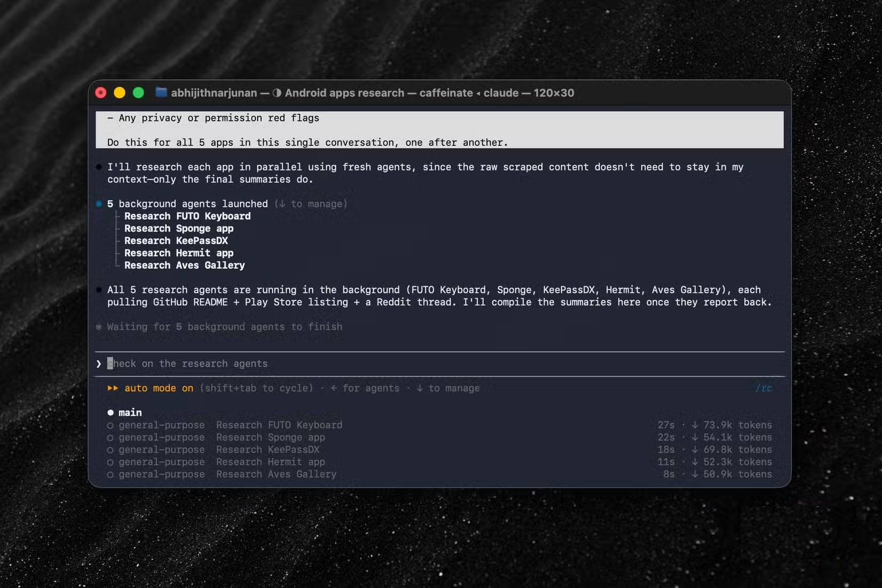This screenshot has height=588, width=882.
Task: Click the line "Do this for all 5 apps"
Action: (x=307, y=142)
